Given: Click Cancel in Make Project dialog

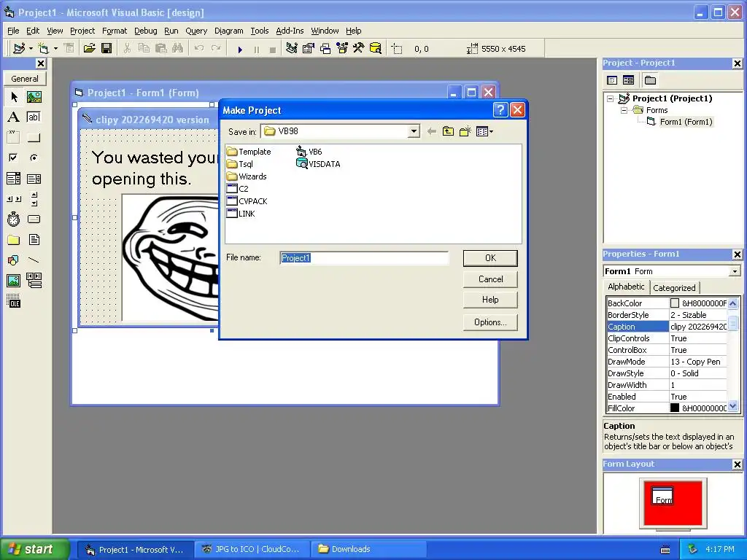Looking at the screenshot, I should [x=490, y=279].
